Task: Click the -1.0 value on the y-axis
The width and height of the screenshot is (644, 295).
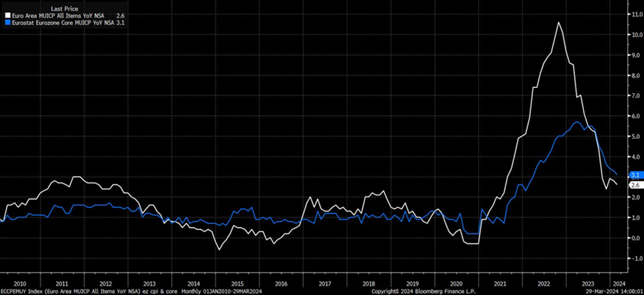Action: (x=635, y=258)
